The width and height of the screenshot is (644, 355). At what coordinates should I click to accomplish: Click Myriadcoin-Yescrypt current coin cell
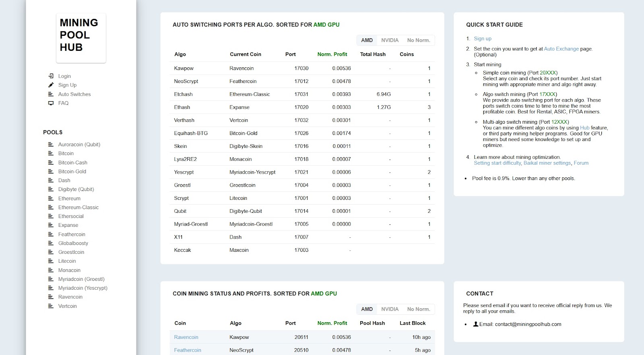tap(252, 172)
